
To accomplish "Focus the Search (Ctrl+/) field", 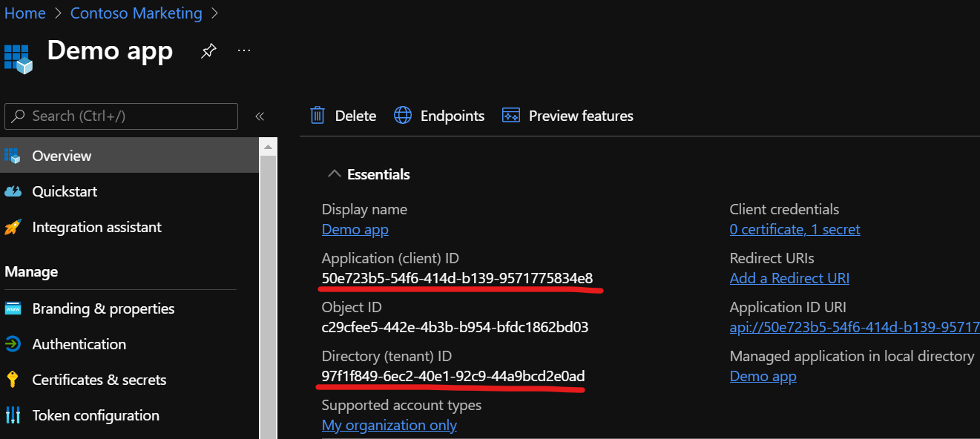I will 121,116.
